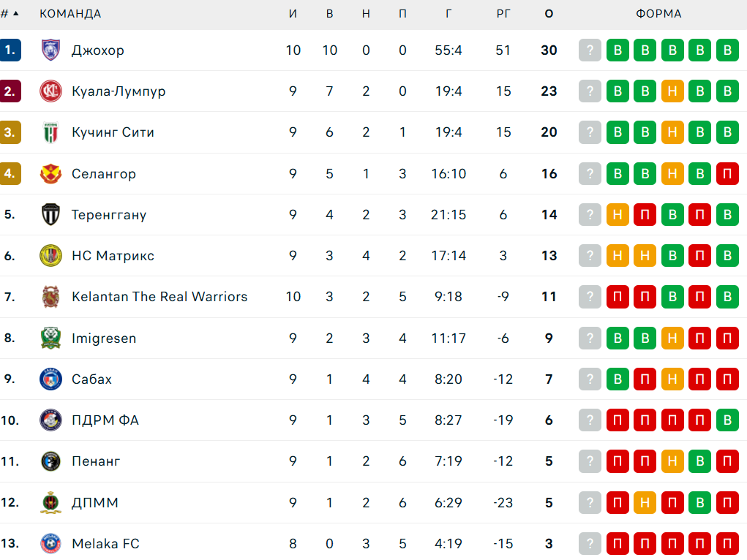Click the blue rank 1 position badge
Image resolution: width=747 pixels, height=560 pixels.
click(x=11, y=50)
